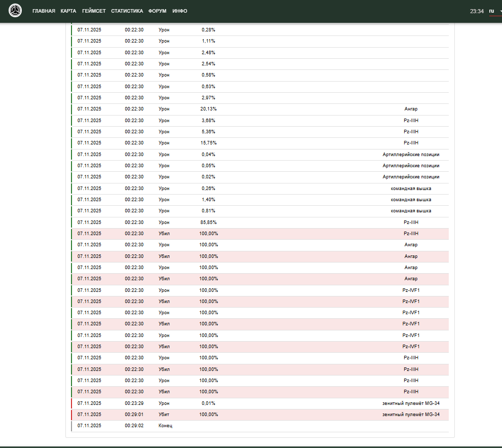Go to the КАРТА page

(x=68, y=11)
